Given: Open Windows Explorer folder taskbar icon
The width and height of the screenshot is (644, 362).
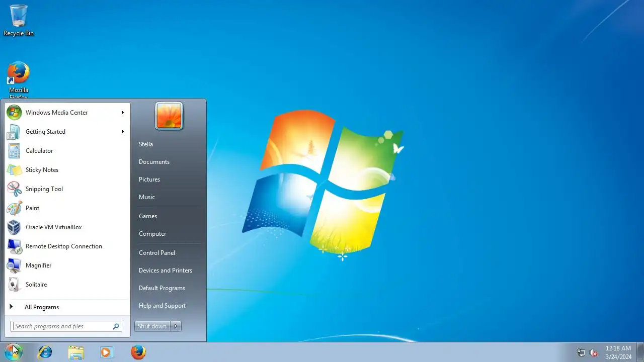Looking at the screenshot, I should 76,352.
